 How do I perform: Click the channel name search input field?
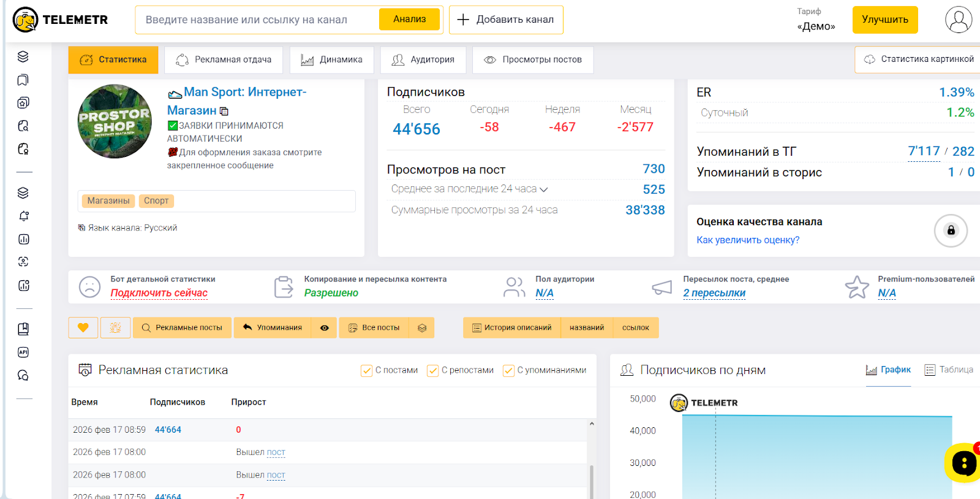click(x=257, y=20)
